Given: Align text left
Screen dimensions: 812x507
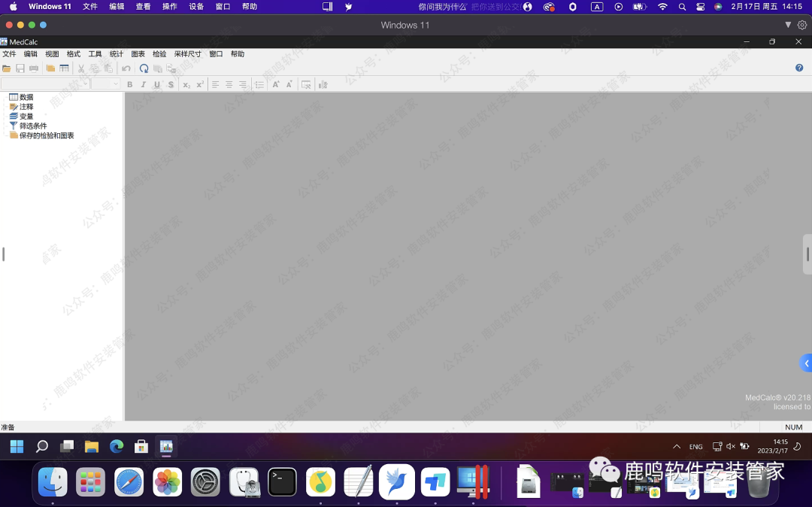Looking at the screenshot, I should coord(216,84).
